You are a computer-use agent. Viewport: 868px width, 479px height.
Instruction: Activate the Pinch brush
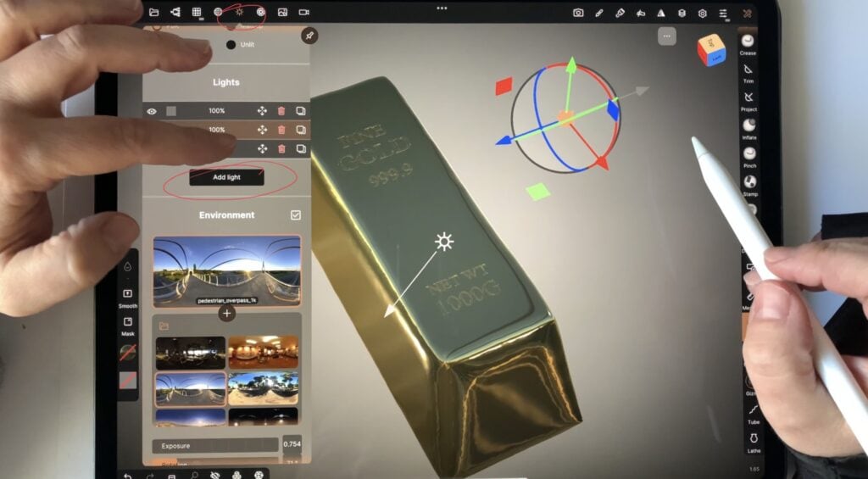coord(748,154)
